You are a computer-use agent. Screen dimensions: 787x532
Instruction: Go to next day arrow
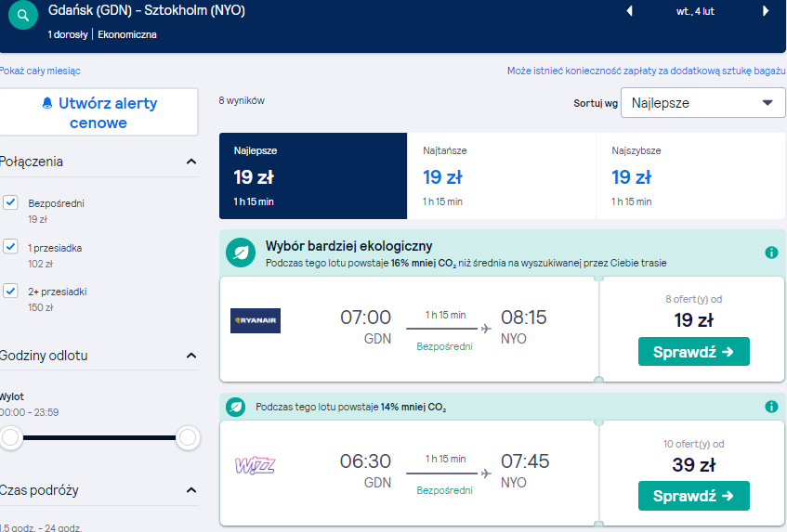[x=766, y=11]
